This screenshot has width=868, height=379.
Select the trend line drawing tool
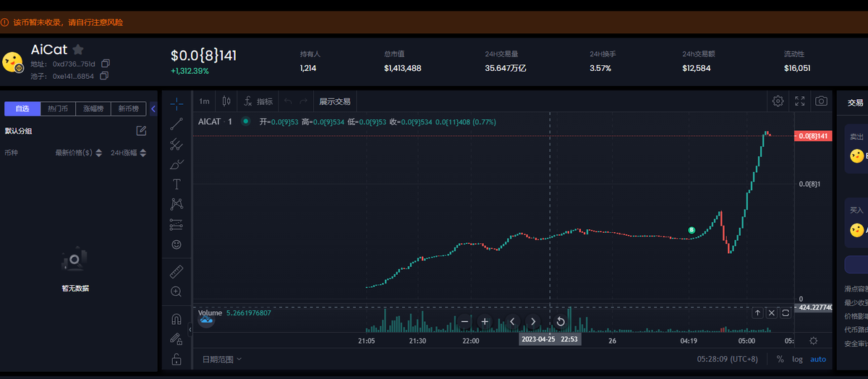pyautogui.click(x=176, y=124)
